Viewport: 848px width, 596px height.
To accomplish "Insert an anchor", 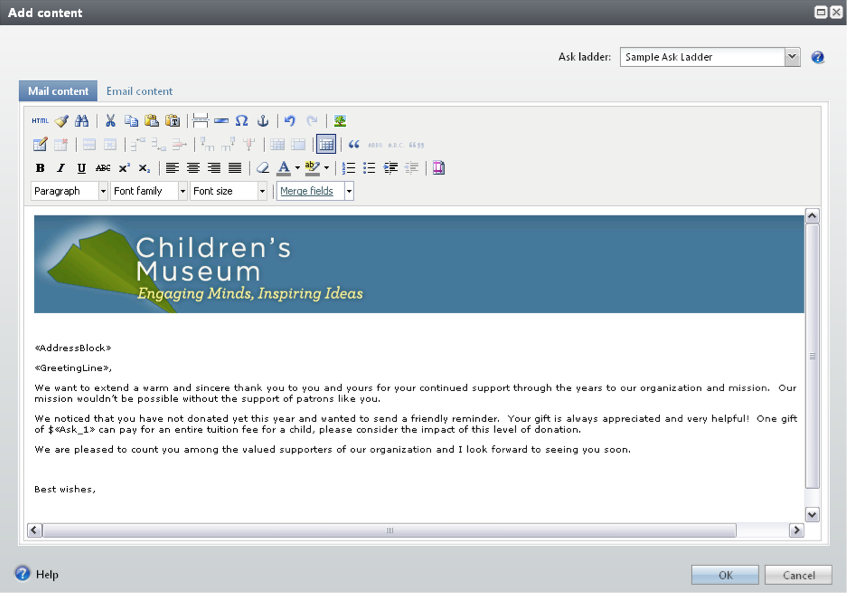I will point(263,121).
